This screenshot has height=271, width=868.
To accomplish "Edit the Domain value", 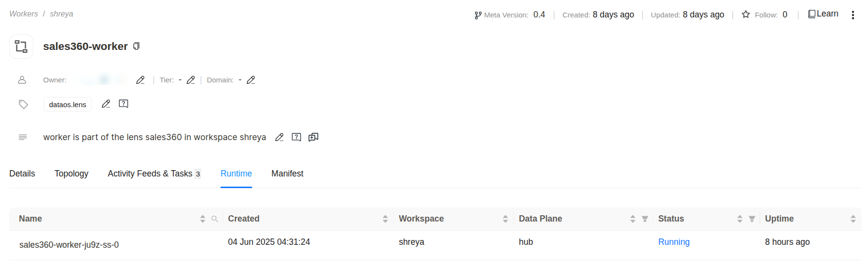I will tap(251, 80).
